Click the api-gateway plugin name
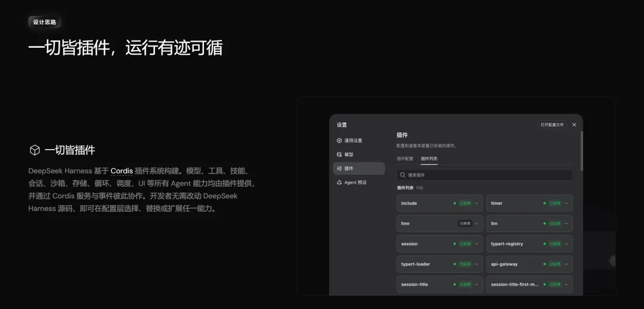 click(504, 264)
